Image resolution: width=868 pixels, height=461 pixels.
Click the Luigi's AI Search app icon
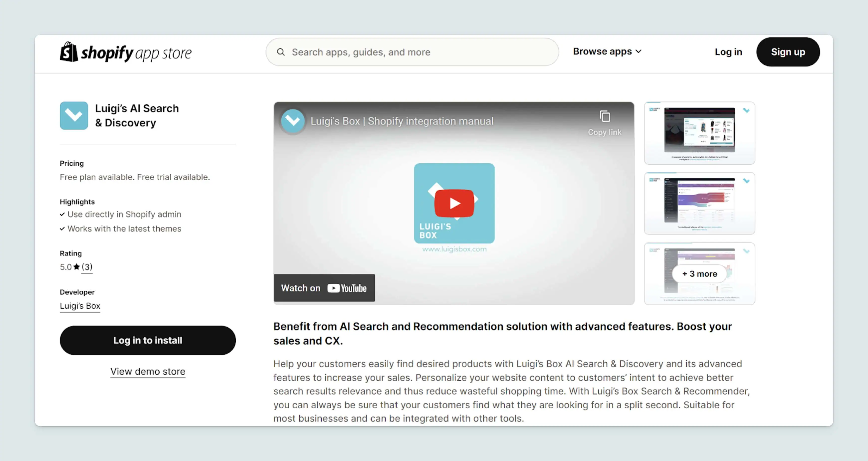coord(74,115)
